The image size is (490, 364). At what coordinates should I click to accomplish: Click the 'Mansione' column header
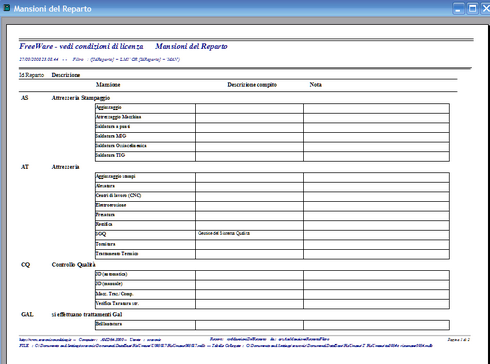pos(108,85)
